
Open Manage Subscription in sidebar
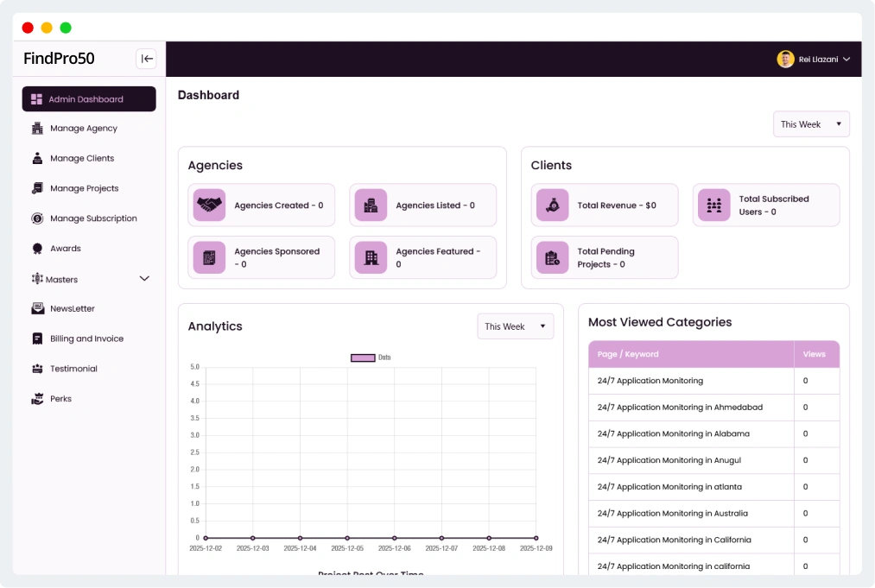[93, 218]
